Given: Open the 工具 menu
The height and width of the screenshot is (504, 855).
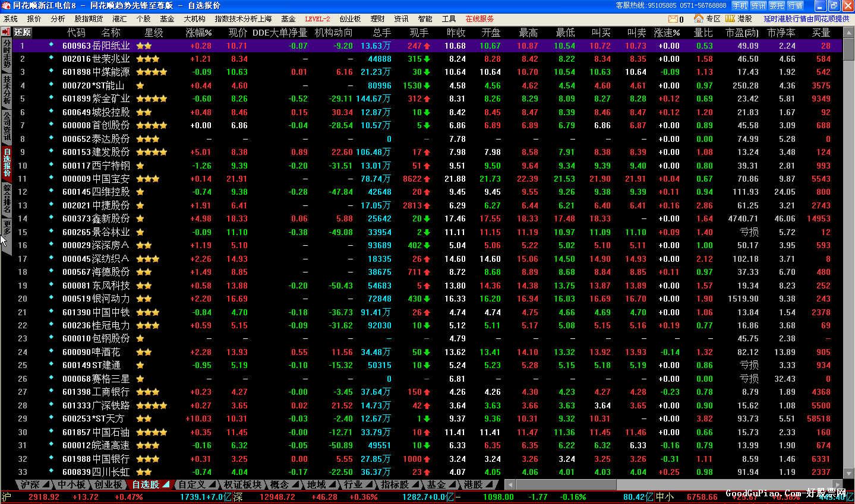Looking at the screenshot, I should pos(449,19).
